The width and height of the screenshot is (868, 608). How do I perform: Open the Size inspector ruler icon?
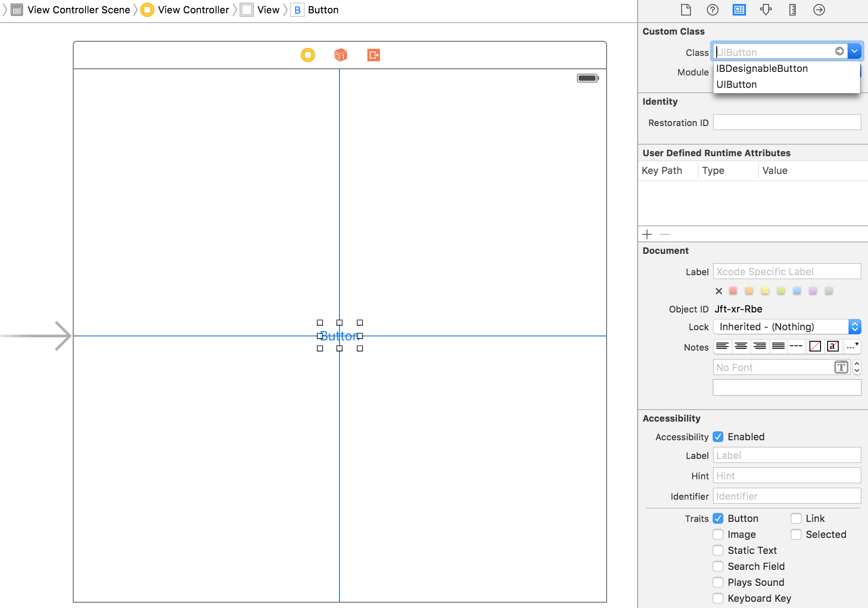pyautogui.click(x=793, y=10)
